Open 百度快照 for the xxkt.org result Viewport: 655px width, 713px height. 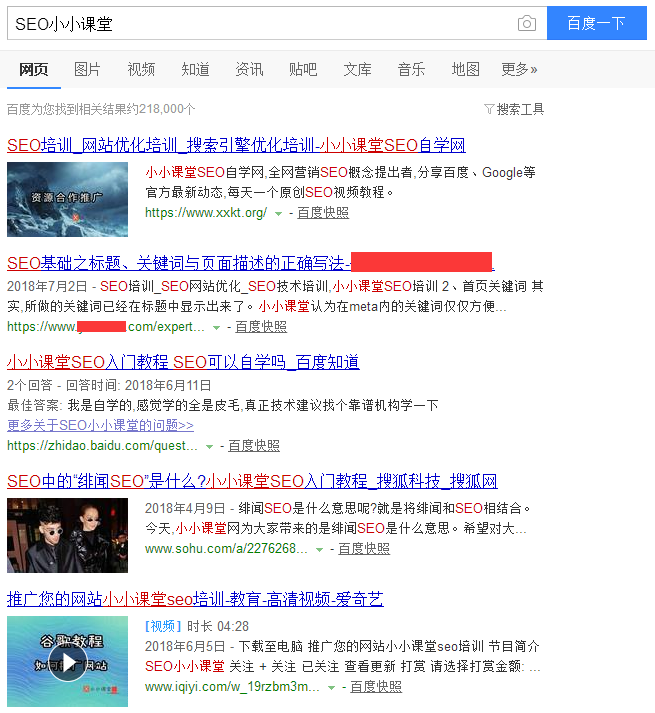pos(323,213)
